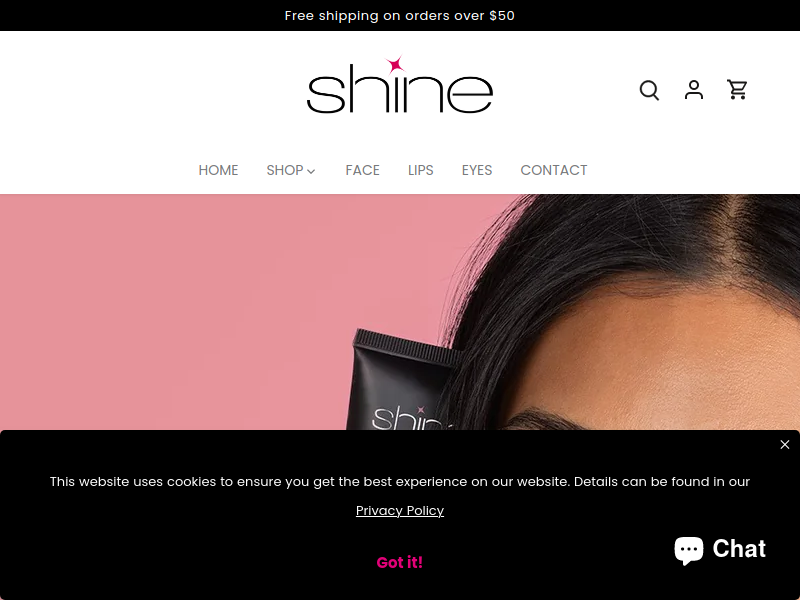
Task: Open the EYES category
Action: [x=477, y=170]
